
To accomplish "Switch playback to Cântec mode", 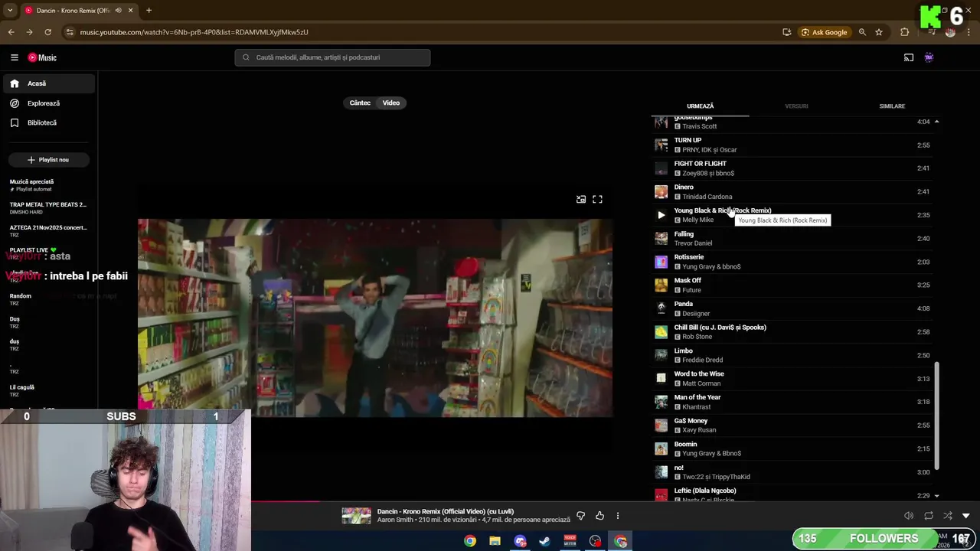I will click(x=360, y=103).
